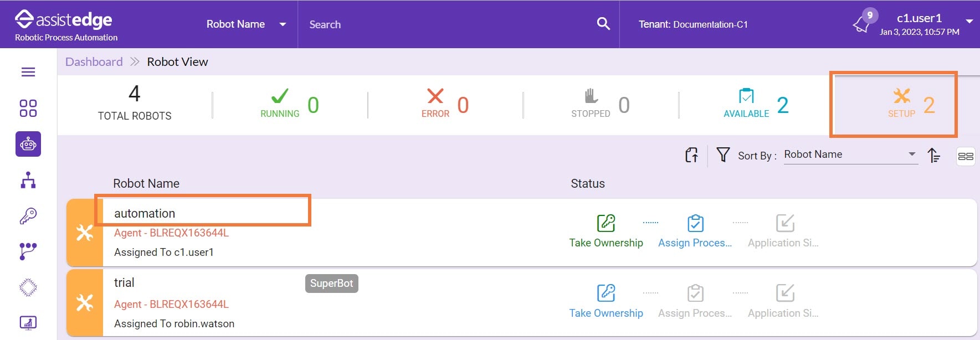980x340 pixels.
Task: Select the automation robot name
Action: tap(145, 213)
